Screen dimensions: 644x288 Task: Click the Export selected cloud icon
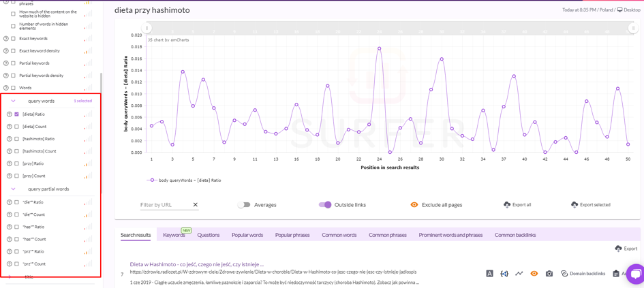[574, 204]
